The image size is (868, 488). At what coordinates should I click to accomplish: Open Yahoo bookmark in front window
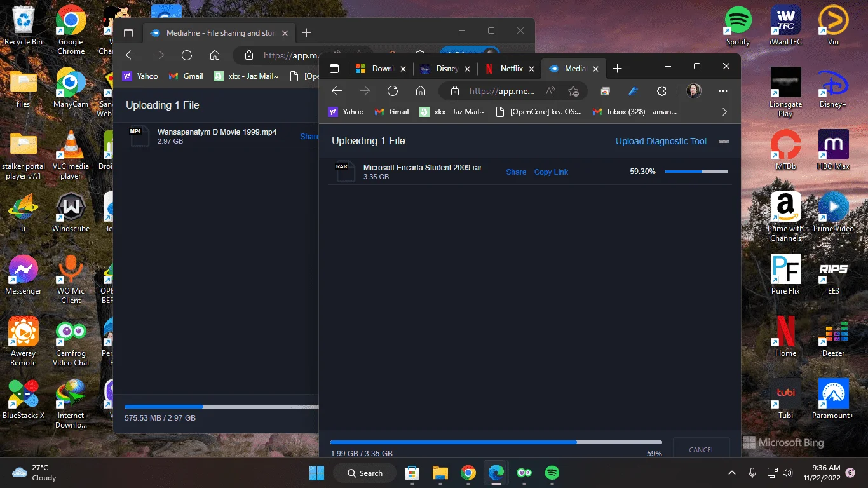[346, 112]
